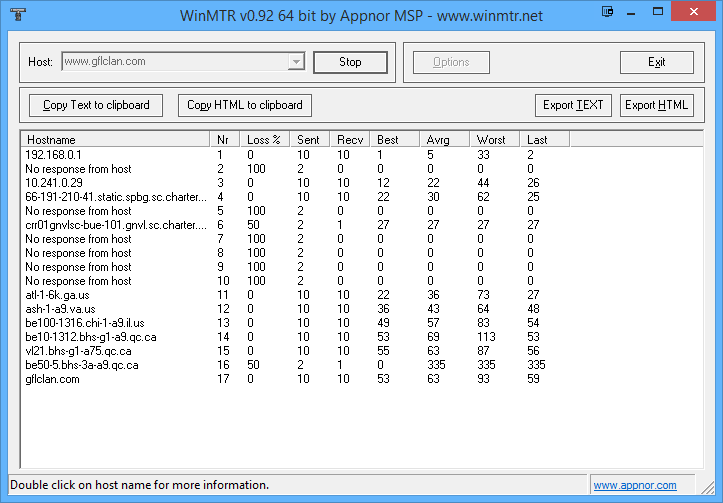Sort by the Hostname column header
The width and height of the screenshot is (723, 503).
pos(115,140)
